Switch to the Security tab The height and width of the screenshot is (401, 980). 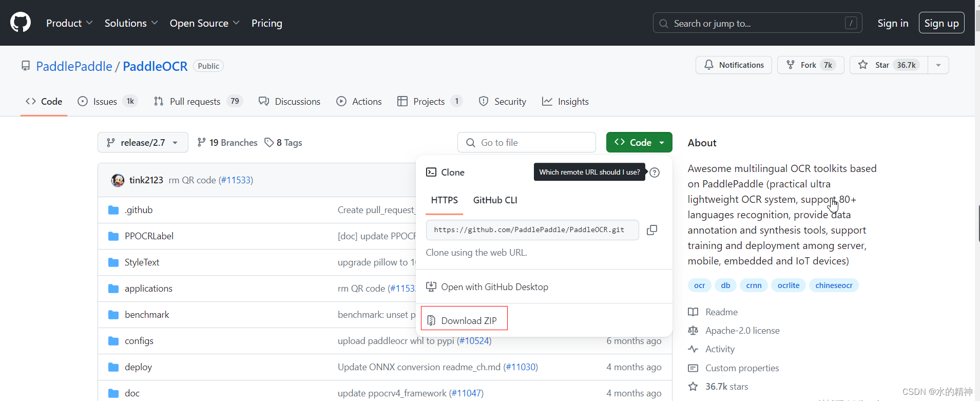pyautogui.click(x=502, y=101)
